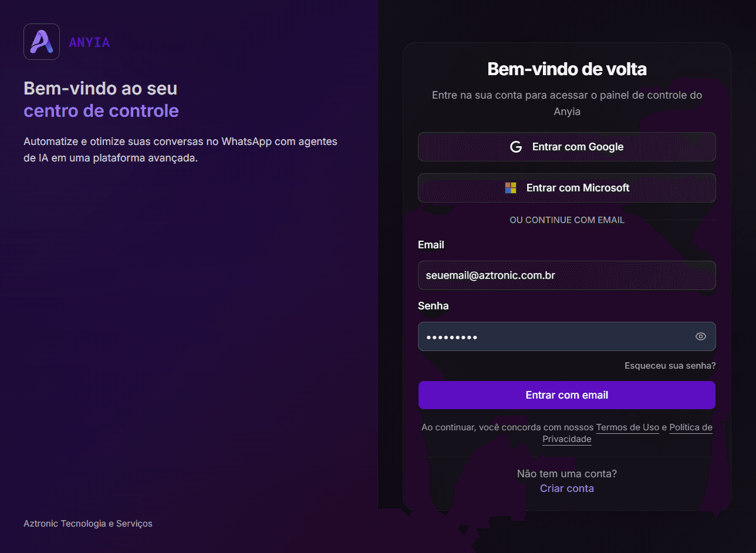The image size is (756, 553).
Task: Click the Anyia logo icon
Action: pyautogui.click(x=42, y=42)
